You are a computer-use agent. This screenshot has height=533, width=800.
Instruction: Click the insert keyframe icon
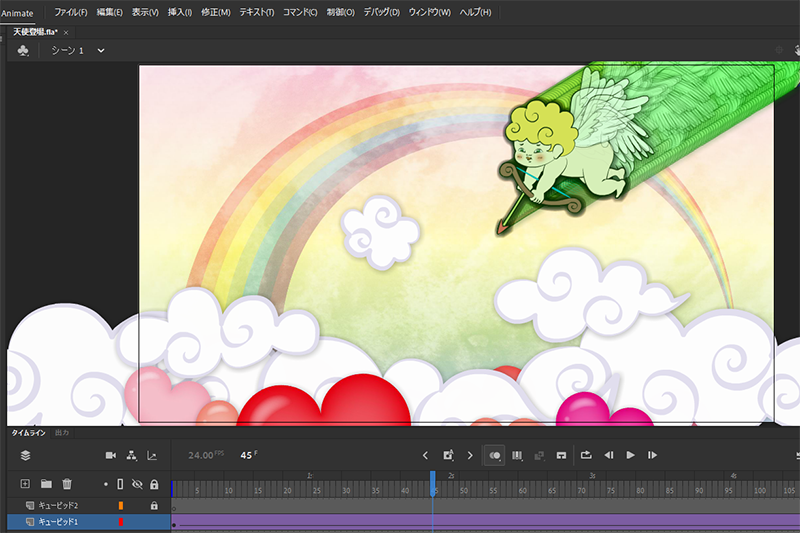pyautogui.click(x=448, y=455)
